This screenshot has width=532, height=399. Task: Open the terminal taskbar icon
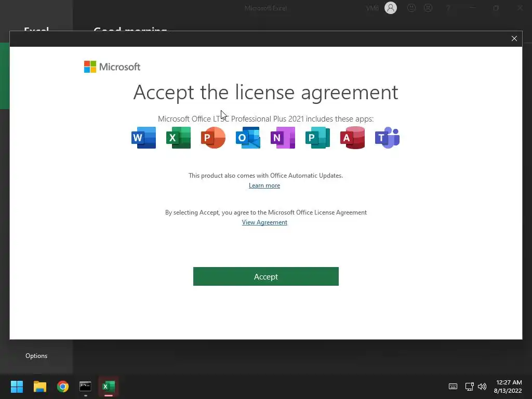(85, 387)
